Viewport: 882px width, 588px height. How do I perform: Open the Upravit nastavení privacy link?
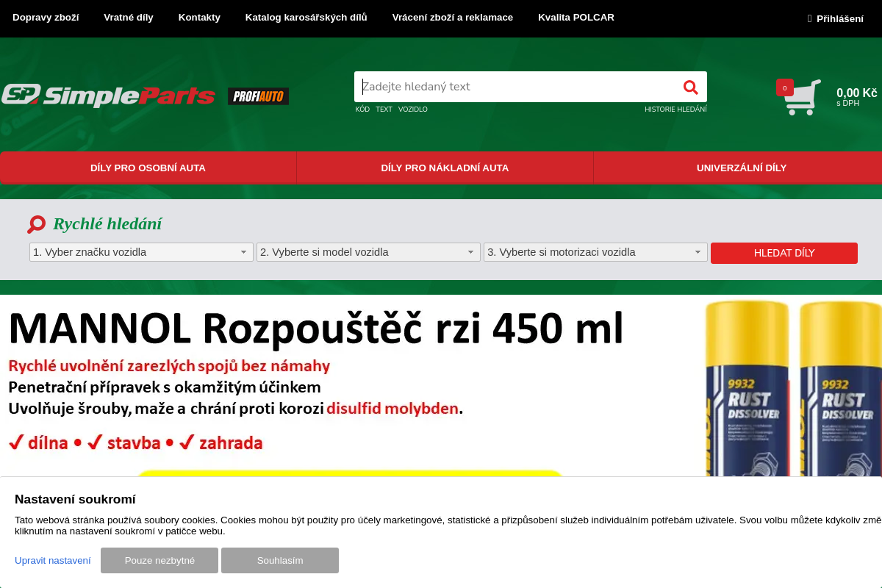(52, 560)
